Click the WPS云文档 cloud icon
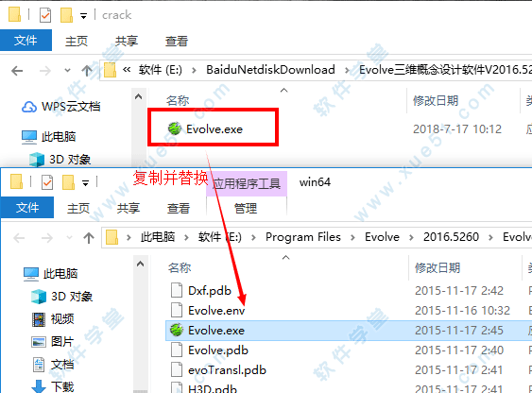Image resolution: width=532 pixels, height=393 pixels. pos(29,107)
